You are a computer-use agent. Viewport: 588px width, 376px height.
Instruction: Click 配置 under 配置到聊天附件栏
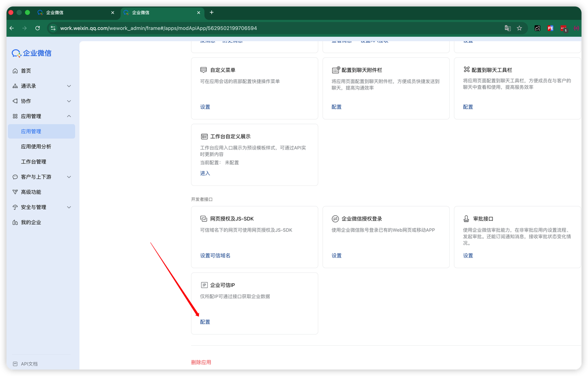point(336,107)
